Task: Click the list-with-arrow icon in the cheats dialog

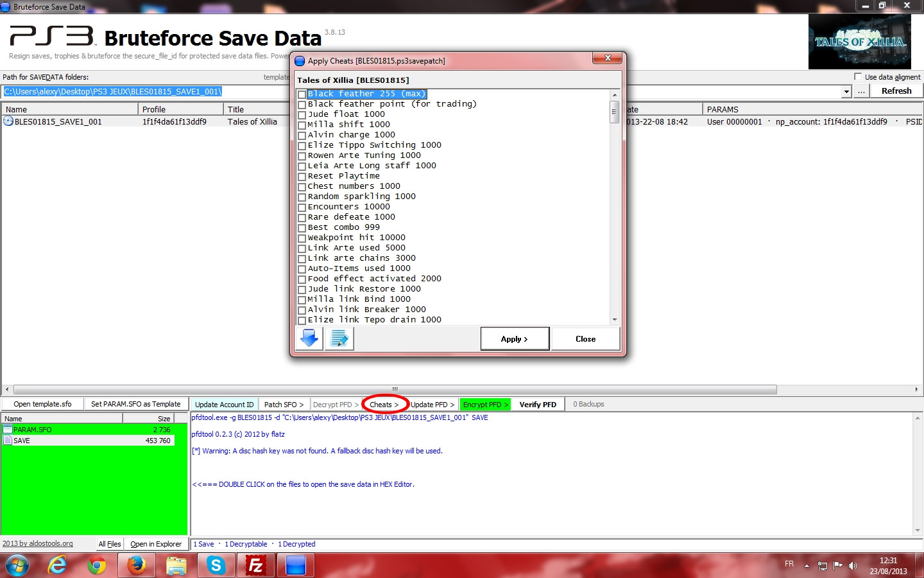Action: 339,338
